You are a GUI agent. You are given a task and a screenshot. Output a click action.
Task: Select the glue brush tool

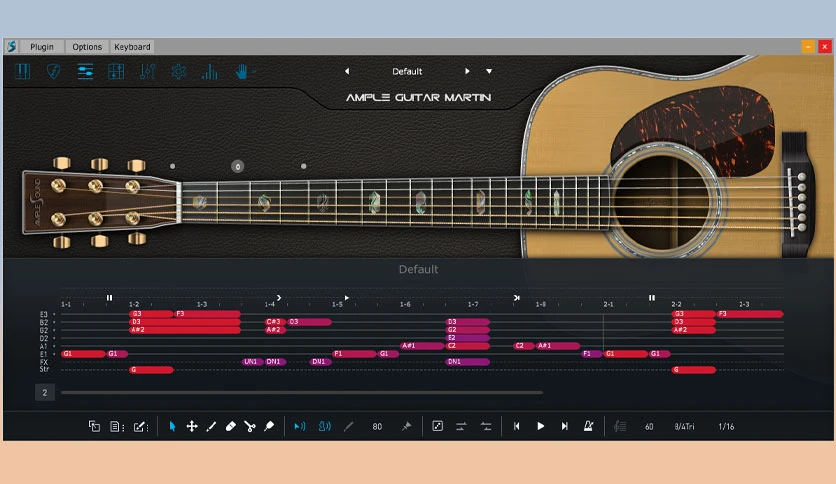pyautogui.click(x=269, y=426)
